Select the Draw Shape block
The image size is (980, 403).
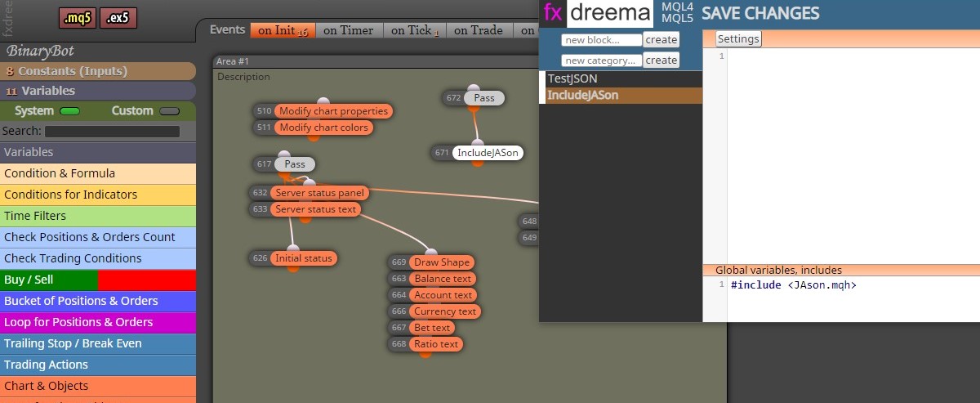pos(442,262)
